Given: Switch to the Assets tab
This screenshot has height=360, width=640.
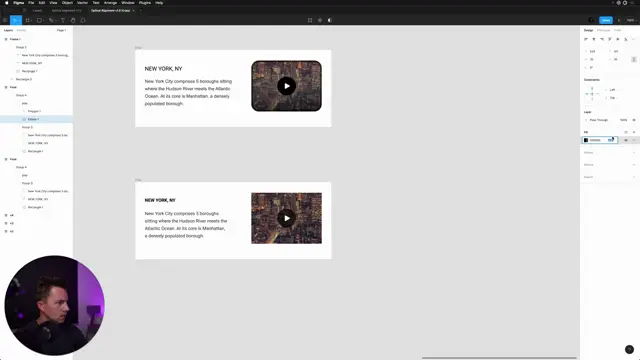Looking at the screenshot, I should pyautogui.click(x=21, y=30).
